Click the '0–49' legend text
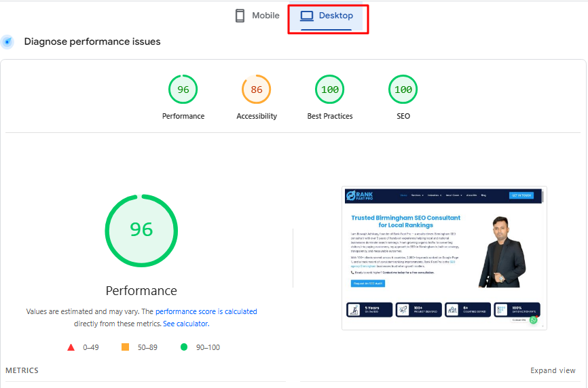This screenshot has width=588, height=388. click(x=91, y=347)
